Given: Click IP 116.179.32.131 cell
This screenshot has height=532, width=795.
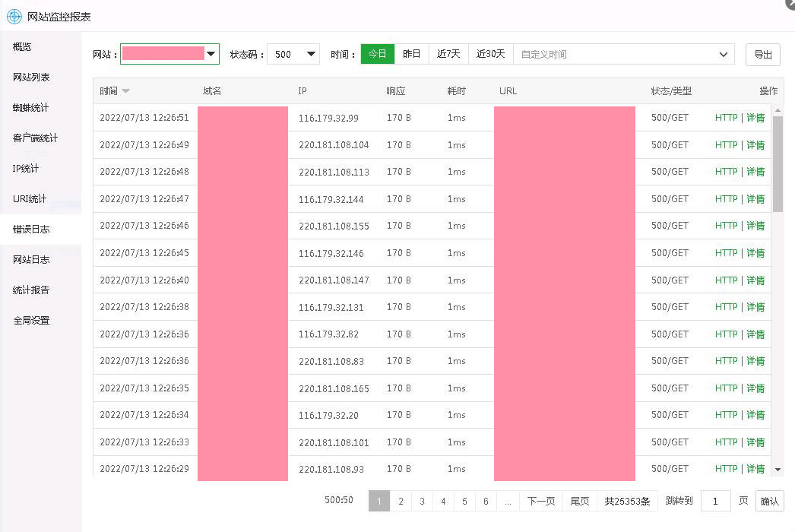Looking at the screenshot, I should (331, 307).
